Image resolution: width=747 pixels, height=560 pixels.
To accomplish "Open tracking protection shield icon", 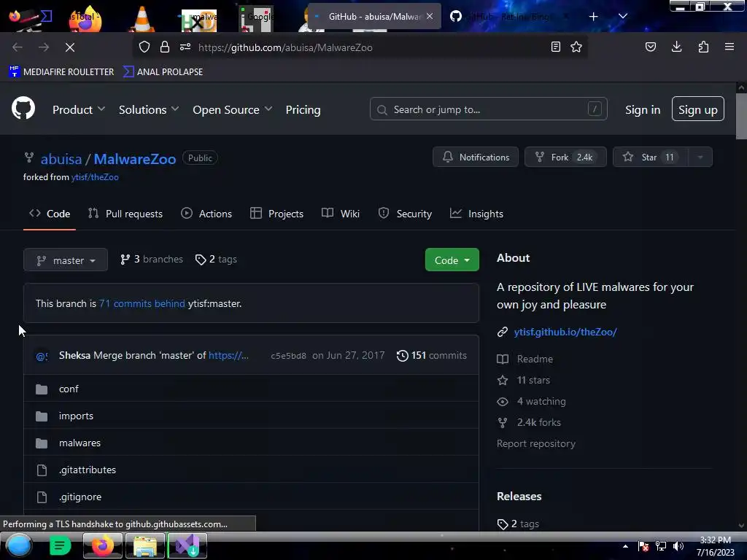I will [144, 47].
